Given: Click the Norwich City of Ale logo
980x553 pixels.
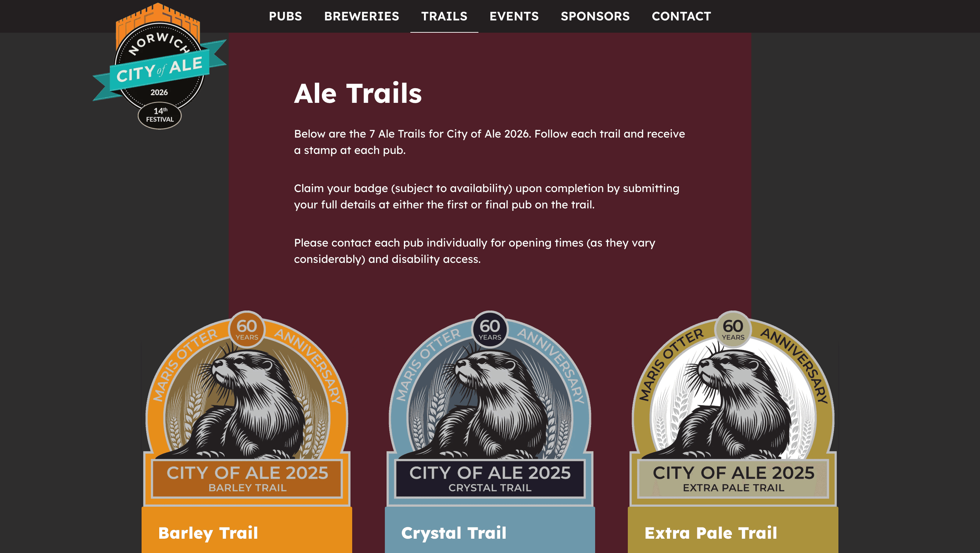Looking at the screenshot, I should [x=159, y=66].
